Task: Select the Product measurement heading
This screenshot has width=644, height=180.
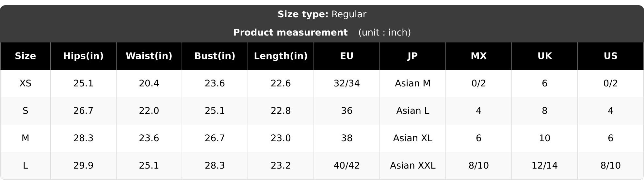Action: pyautogui.click(x=290, y=33)
